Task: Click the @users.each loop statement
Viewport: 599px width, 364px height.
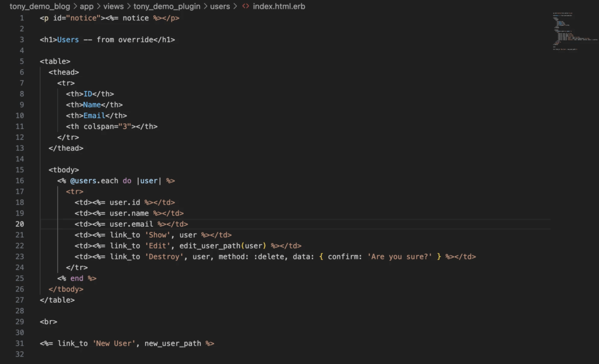Action: (94, 181)
